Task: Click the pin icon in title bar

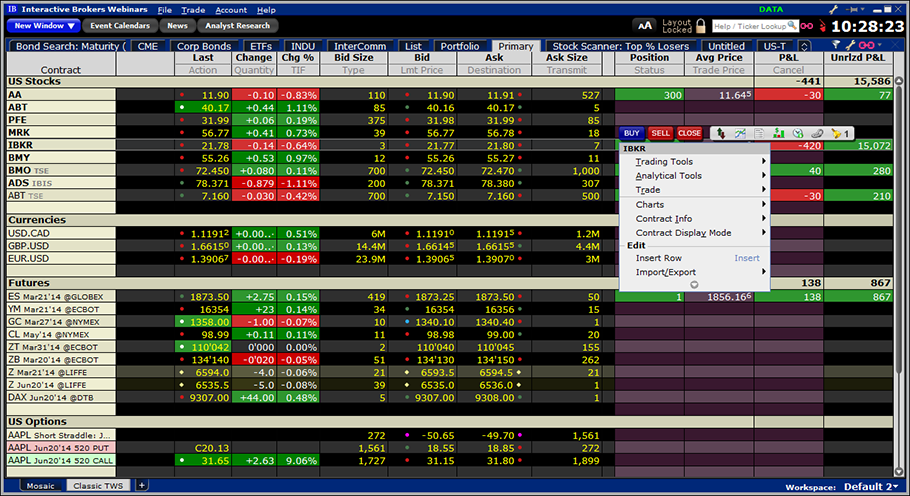Action: (x=854, y=9)
